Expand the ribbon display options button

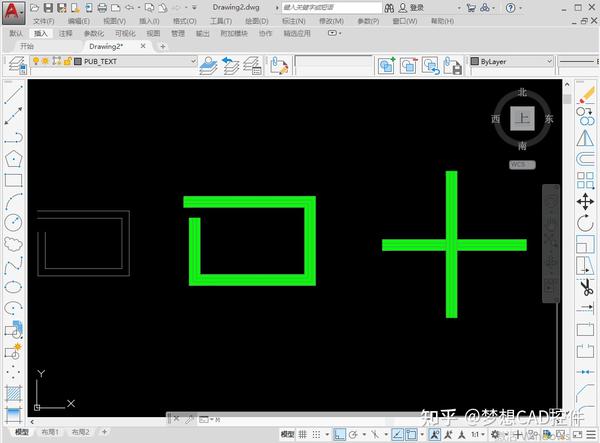pyautogui.click(x=334, y=33)
